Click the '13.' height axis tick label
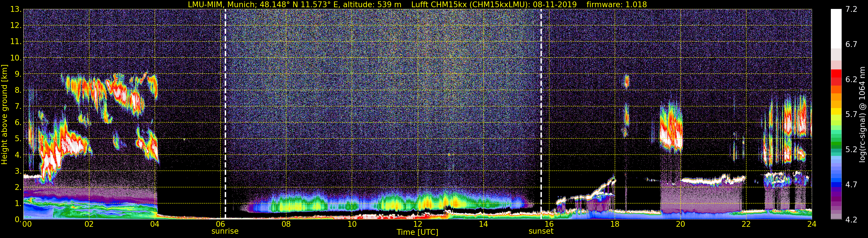This screenshot has height=238, width=868. [16, 10]
